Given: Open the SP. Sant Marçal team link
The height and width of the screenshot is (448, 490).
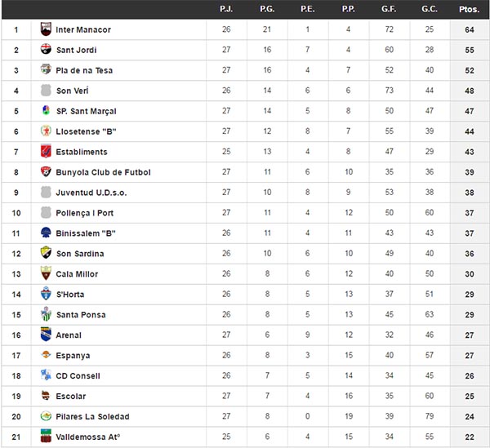Looking at the screenshot, I should [87, 111].
